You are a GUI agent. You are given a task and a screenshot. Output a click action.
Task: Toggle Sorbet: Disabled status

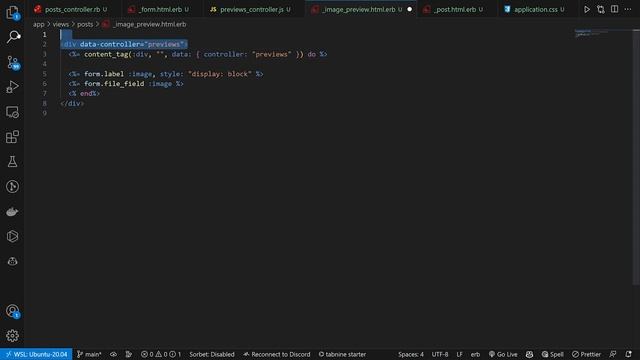coord(211,354)
